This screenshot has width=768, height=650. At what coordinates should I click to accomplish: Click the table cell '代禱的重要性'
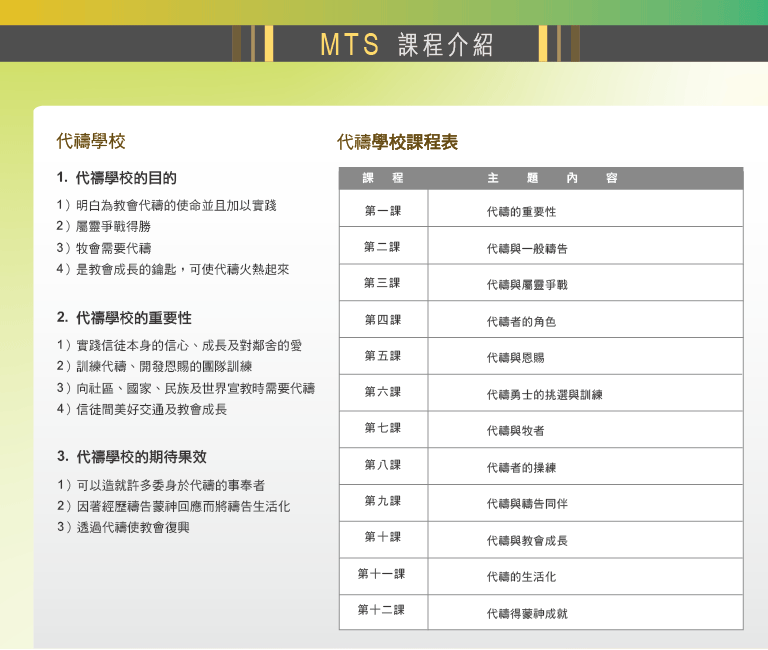coord(521,212)
